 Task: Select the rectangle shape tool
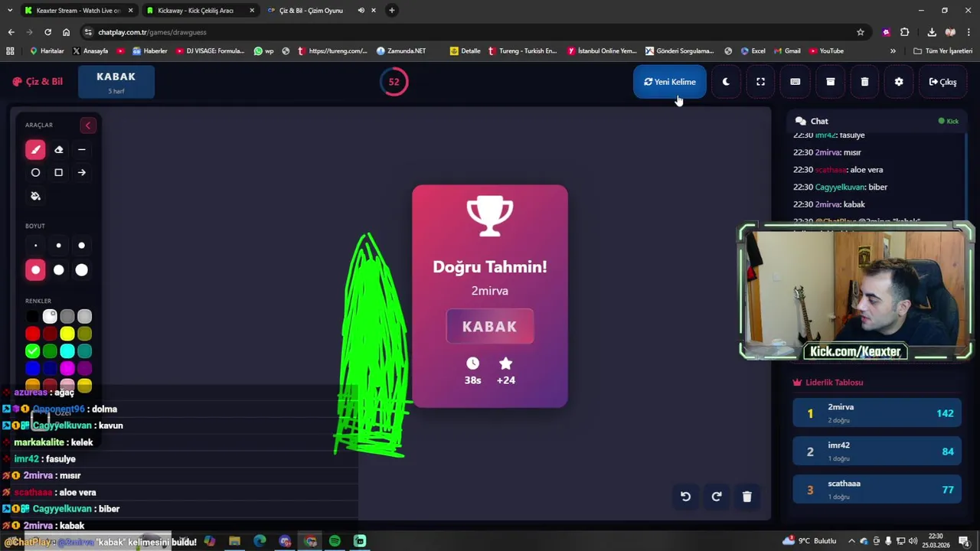click(x=58, y=173)
